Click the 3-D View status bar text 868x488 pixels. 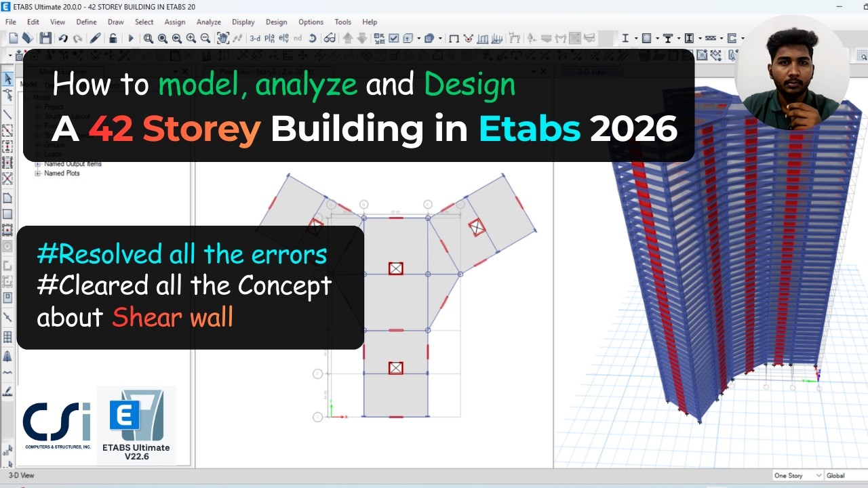pos(21,476)
